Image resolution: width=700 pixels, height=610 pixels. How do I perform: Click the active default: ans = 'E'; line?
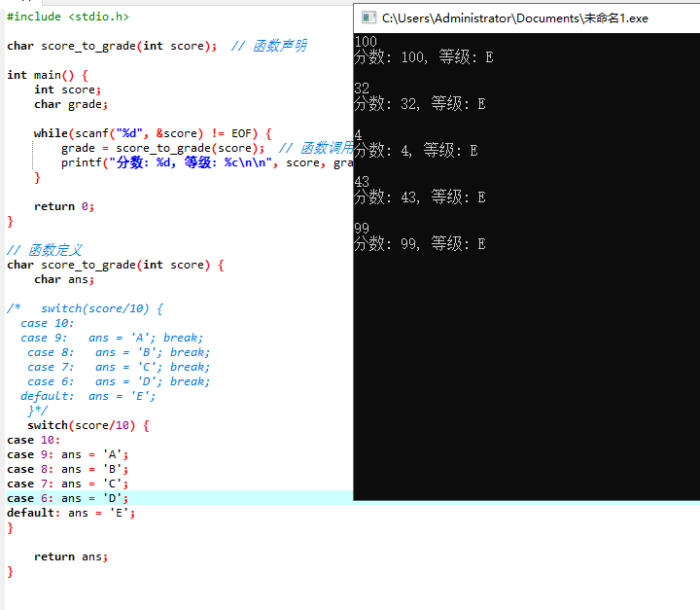(x=71, y=513)
